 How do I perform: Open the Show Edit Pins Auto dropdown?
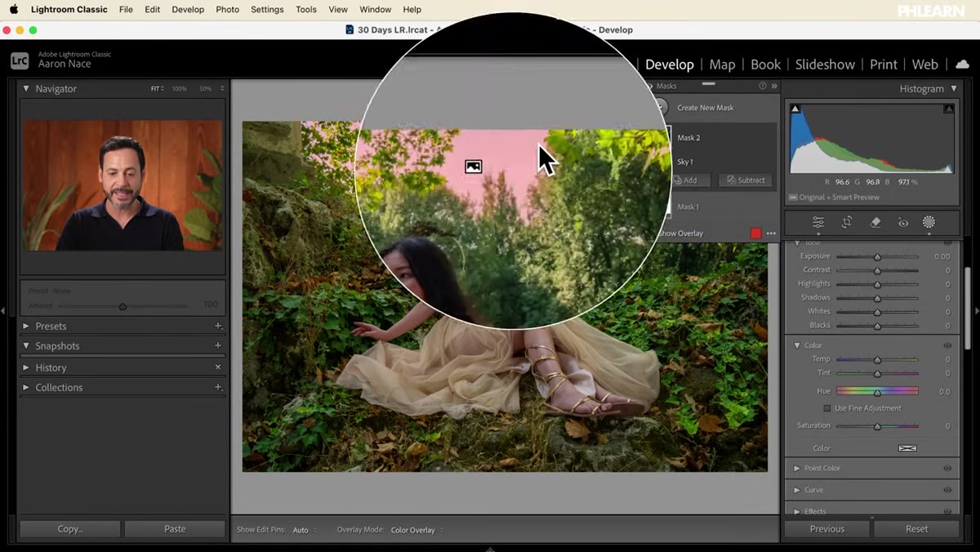click(304, 530)
